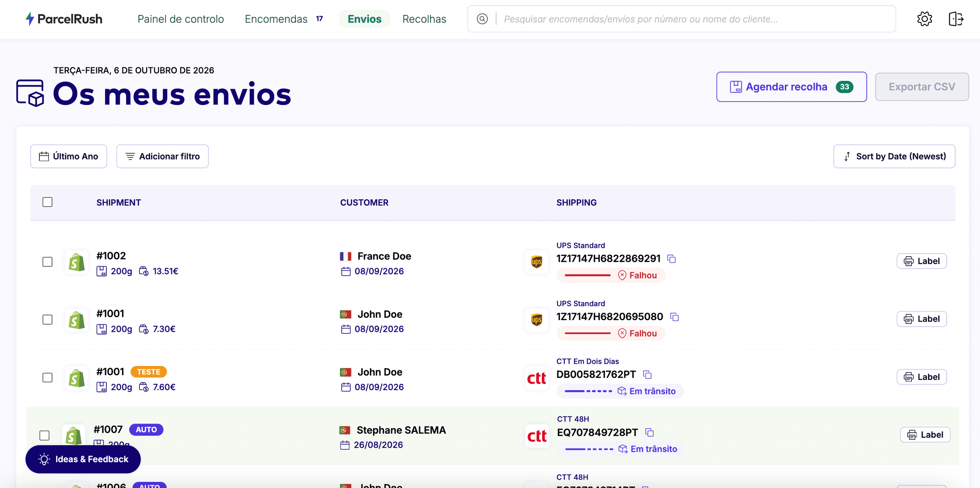Click the SHIPMENT column header

pyautogui.click(x=119, y=202)
